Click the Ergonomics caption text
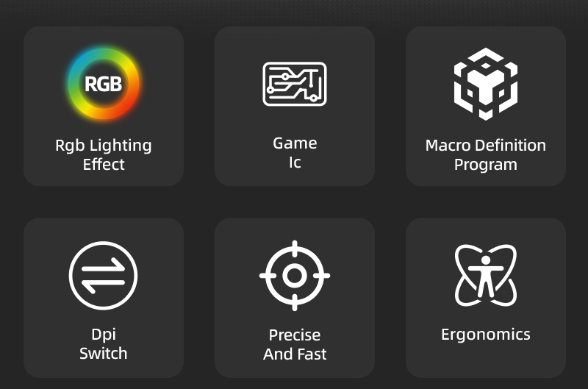The image size is (588, 389). pyautogui.click(x=486, y=335)
